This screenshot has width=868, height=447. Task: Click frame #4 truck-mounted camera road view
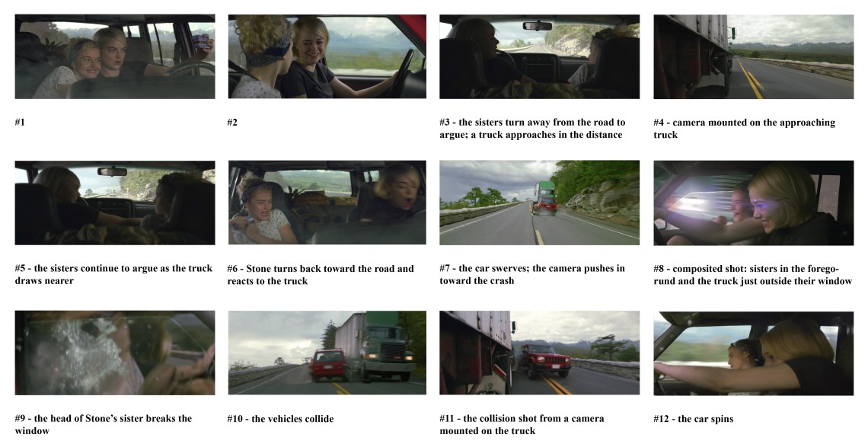pyautogui.click(x=754, y=56)
